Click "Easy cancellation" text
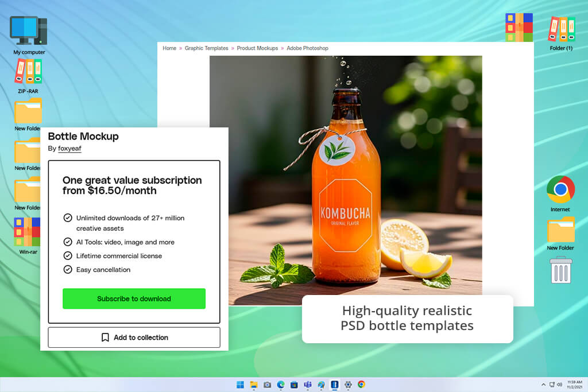588x392 pixels. click(103, 269)
